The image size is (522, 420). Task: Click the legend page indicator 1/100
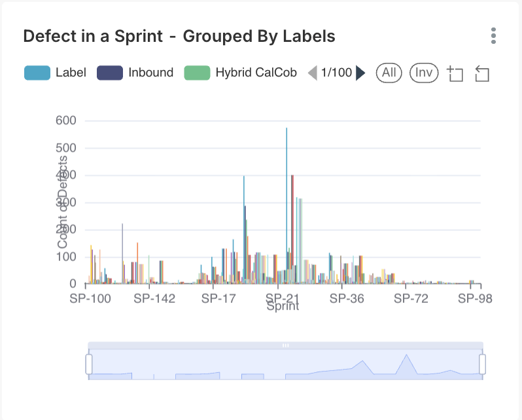pos(336,73)
